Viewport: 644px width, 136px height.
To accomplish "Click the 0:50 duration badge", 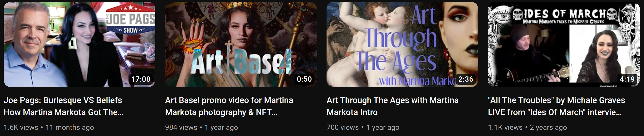I will pyautogui.click(x=304, y=79).
